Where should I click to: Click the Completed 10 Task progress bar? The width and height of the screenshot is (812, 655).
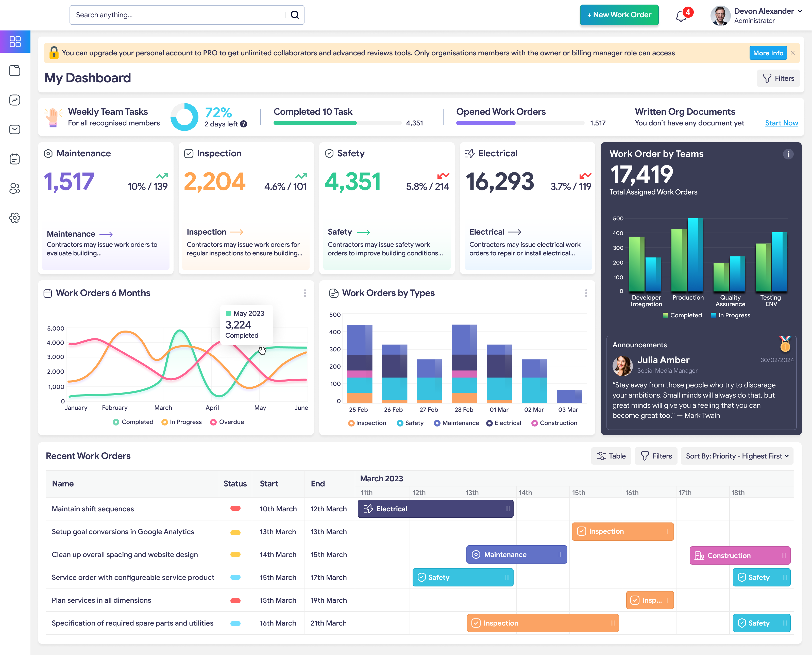[x=337, y=123]
